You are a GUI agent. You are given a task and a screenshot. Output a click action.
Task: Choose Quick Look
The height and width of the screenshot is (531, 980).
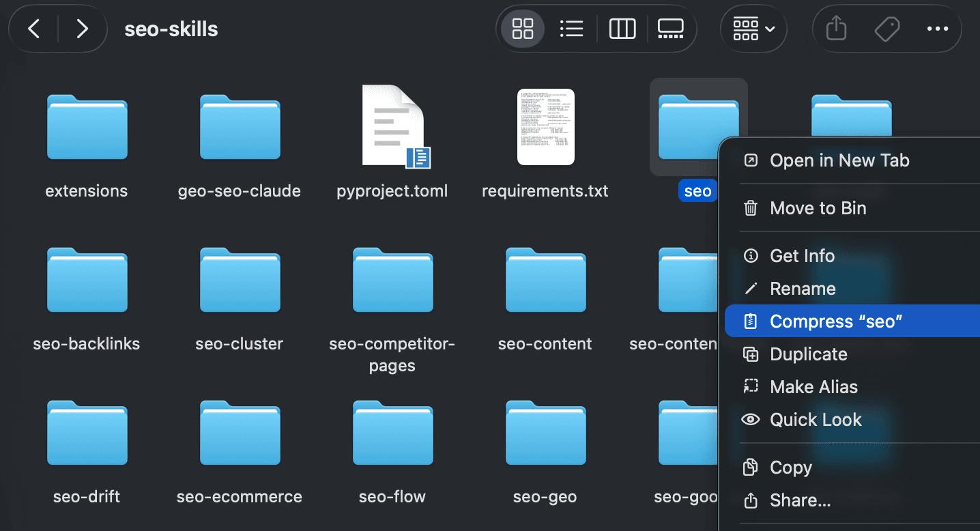click(852, 420)
